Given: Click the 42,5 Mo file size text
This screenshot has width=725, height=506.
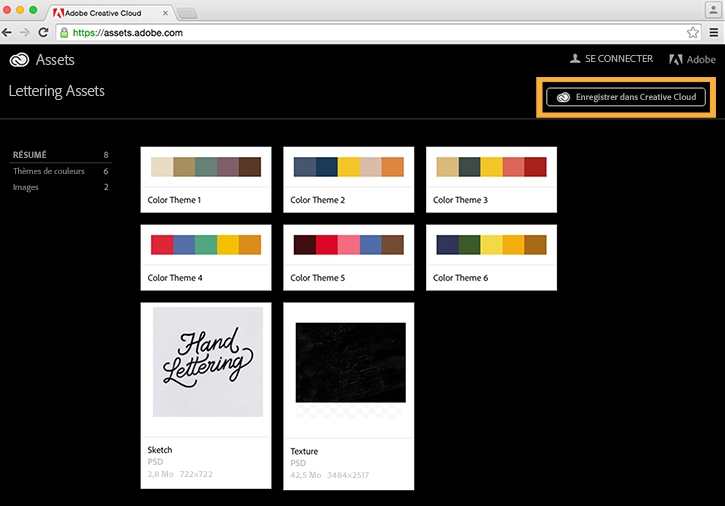Looking at the screenshot, I should coord(306,475).
